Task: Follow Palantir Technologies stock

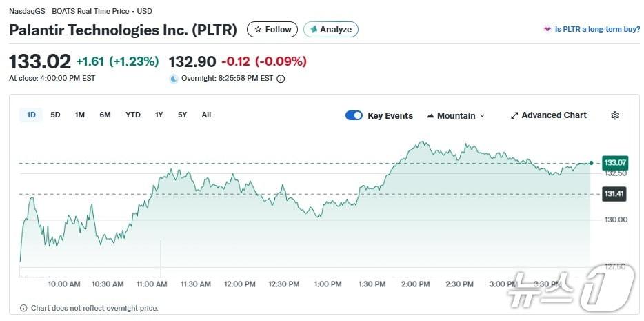Action: (x=272, y=30)
